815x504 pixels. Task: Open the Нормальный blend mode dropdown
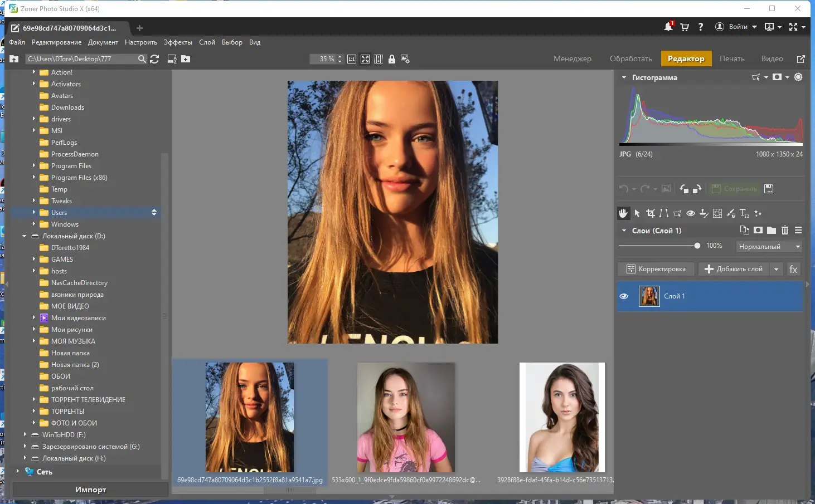click(x=769, y=246)
